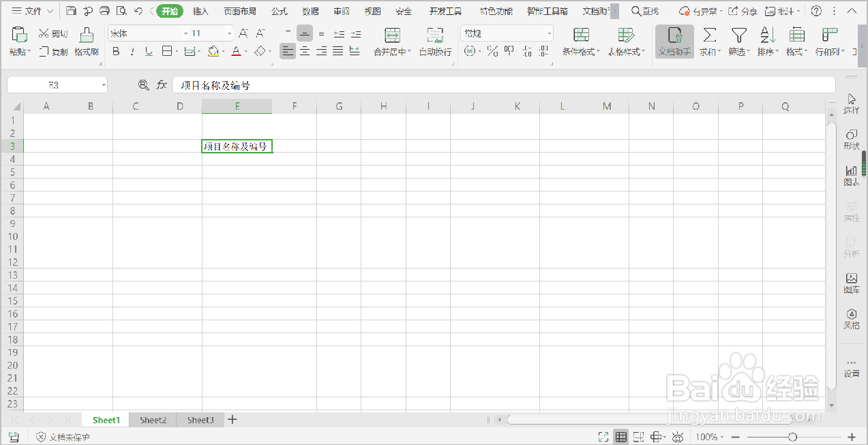Viewport: 868px width, 445px height.
Task: Open the font color dropdown arrow
Action: pos(246,52)
